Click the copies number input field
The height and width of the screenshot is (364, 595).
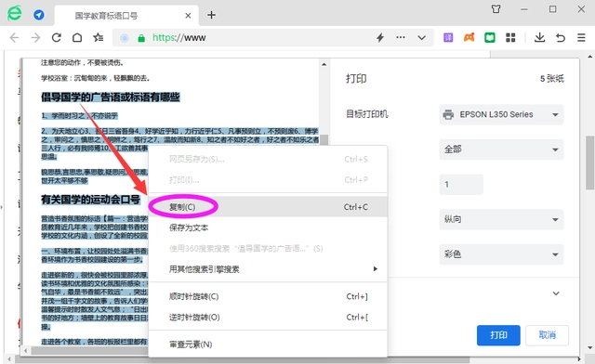461,184
